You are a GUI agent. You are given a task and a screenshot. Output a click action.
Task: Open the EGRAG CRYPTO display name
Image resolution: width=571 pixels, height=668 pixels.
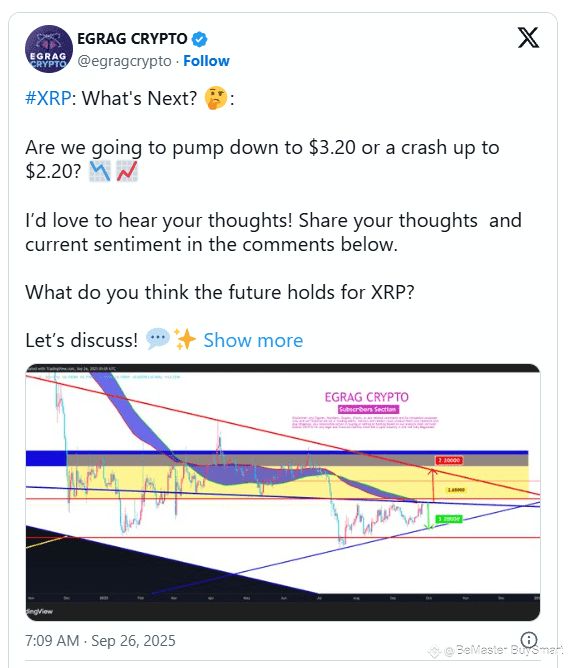pos(132,39)
